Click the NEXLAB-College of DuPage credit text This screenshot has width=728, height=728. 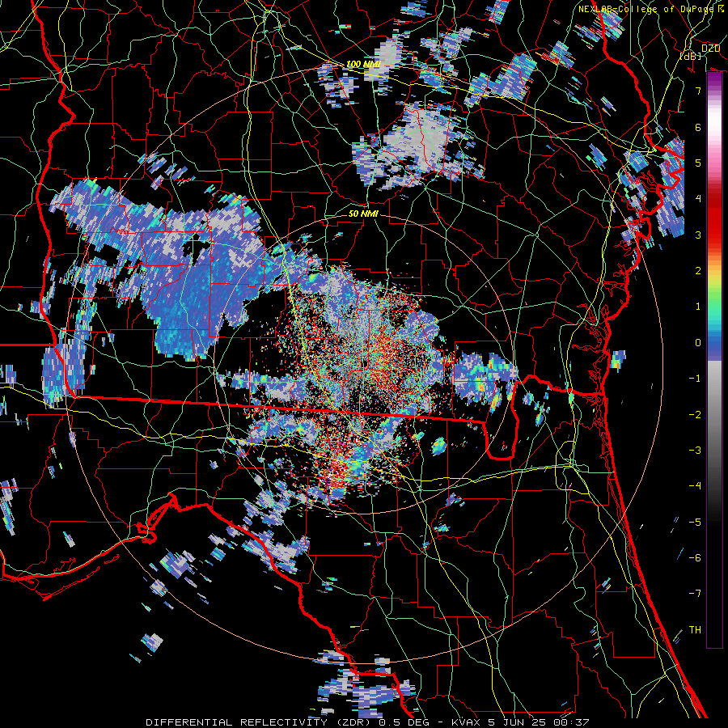tap(650, 9)
